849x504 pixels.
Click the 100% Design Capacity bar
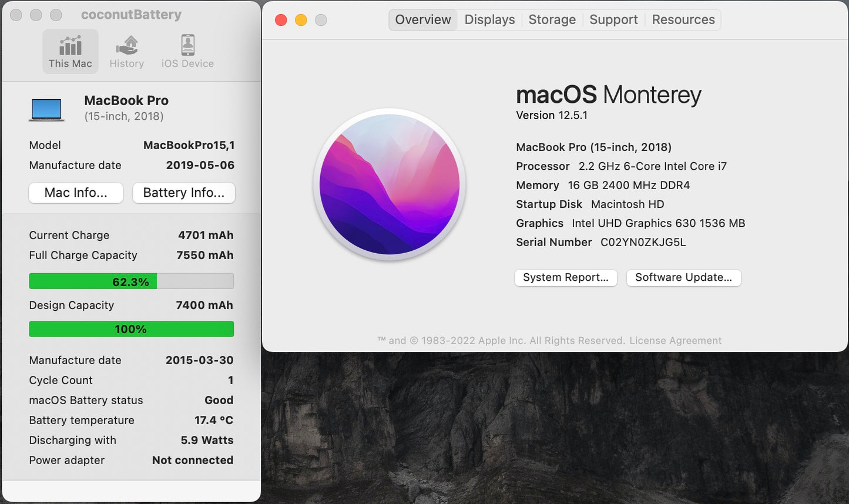pos(130,328)
